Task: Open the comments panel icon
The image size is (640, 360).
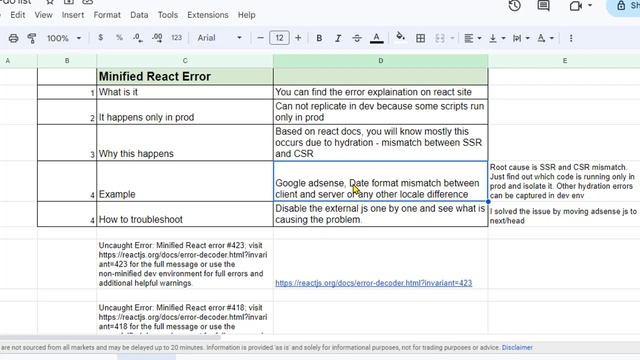Action: point(543,5)
